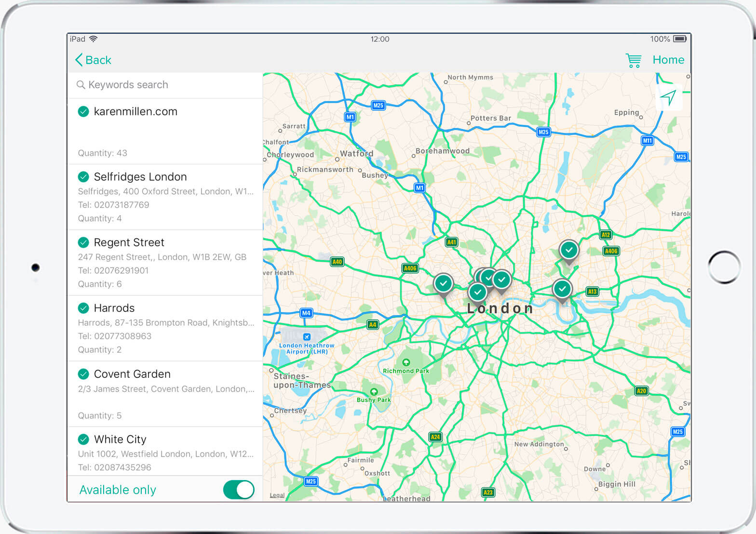This screenshot has width=756, height=534.
Task: Focus the Keywords search field
Action: coord(165,85)
